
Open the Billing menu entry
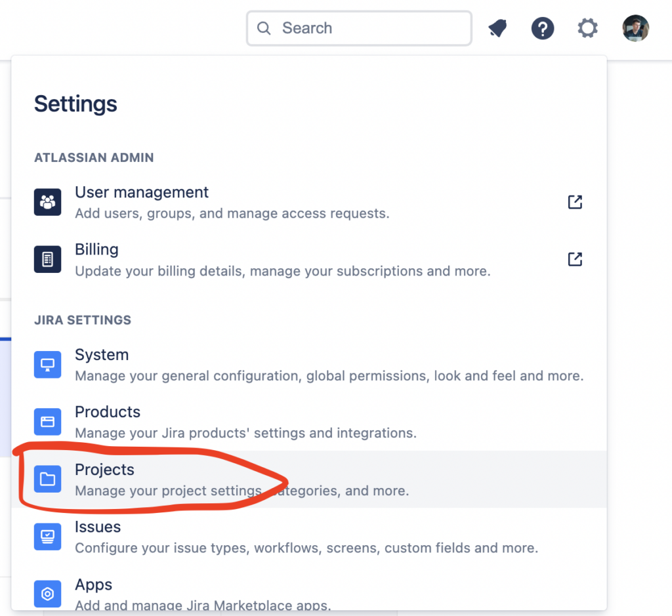pos(309,260)
